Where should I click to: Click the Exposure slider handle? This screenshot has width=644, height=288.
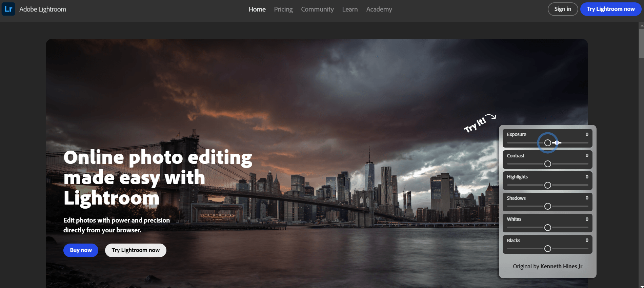point(547,143)
